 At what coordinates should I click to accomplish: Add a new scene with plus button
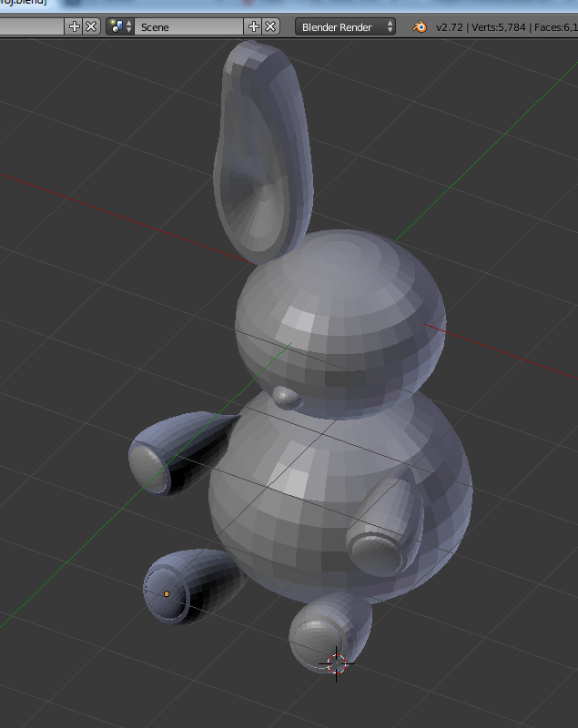(x=253, y=27)
